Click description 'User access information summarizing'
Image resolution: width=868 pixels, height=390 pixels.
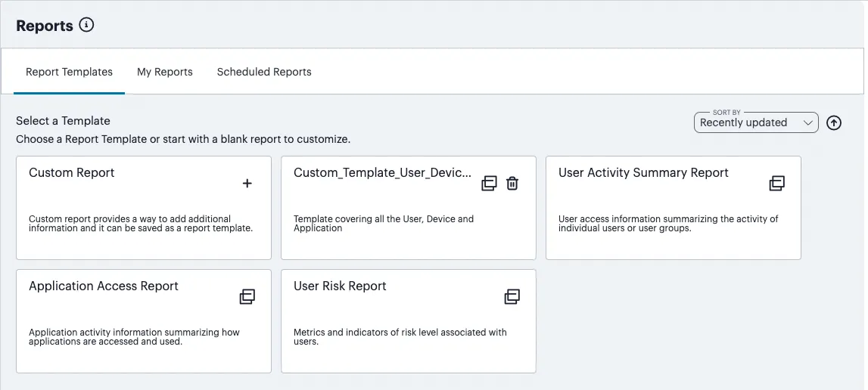(x=668, y=224)
